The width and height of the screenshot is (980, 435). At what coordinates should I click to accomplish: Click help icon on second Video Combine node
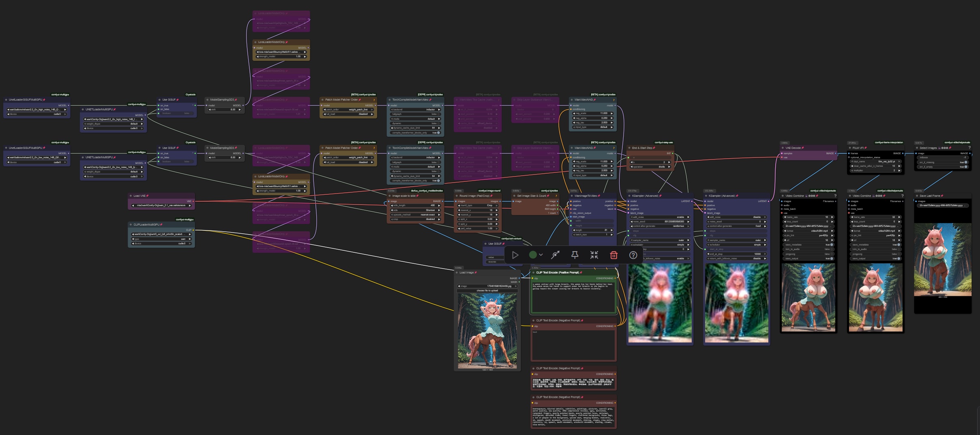[x=902, y=196]
